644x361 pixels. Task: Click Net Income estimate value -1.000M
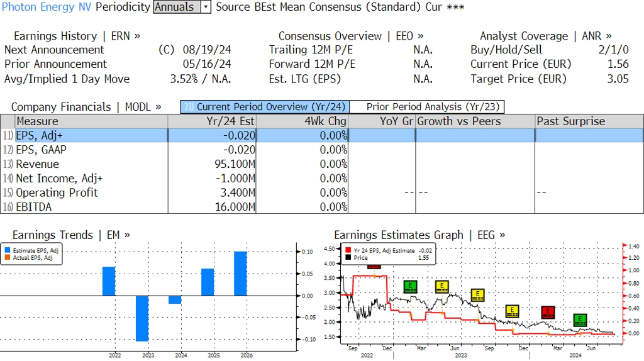pos(236,179)
